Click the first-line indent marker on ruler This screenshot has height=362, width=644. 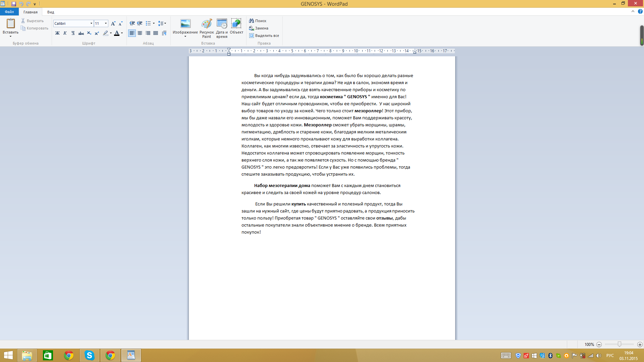pos(229,49)
